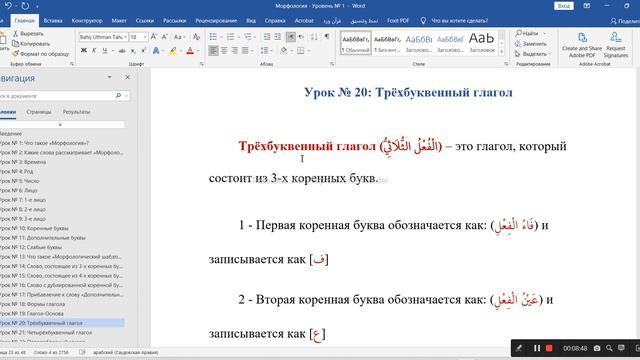Click the line spacing icon
640x360 pixels.
pos(264,51)
